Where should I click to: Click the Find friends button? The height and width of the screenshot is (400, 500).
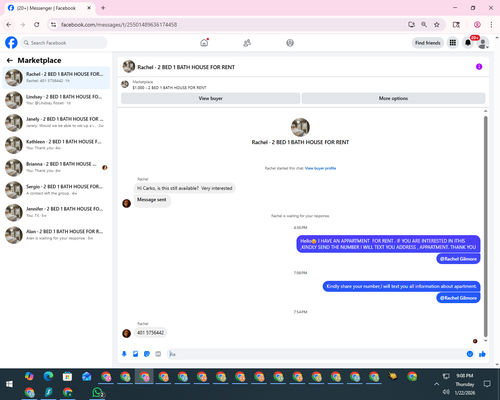pos(428,43)
